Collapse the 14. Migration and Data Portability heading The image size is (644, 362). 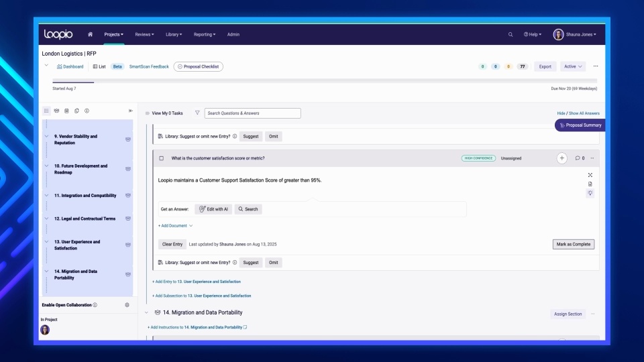coord(147,313)
